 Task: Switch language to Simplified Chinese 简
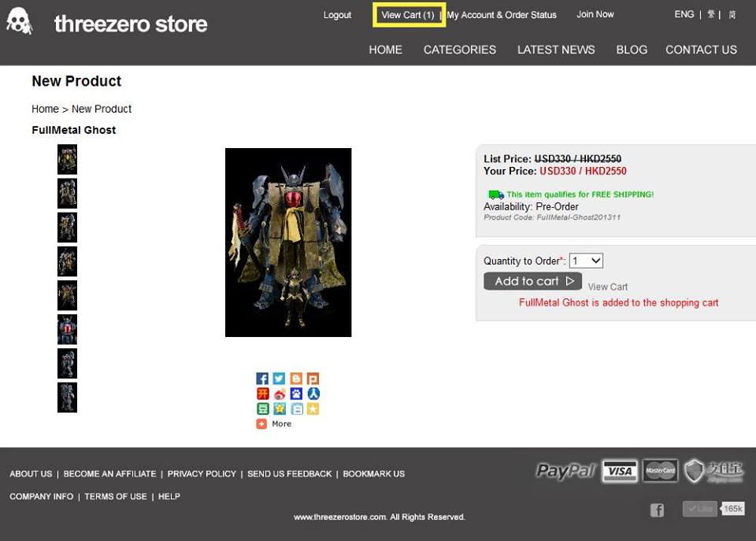click(x=732, y=14)
